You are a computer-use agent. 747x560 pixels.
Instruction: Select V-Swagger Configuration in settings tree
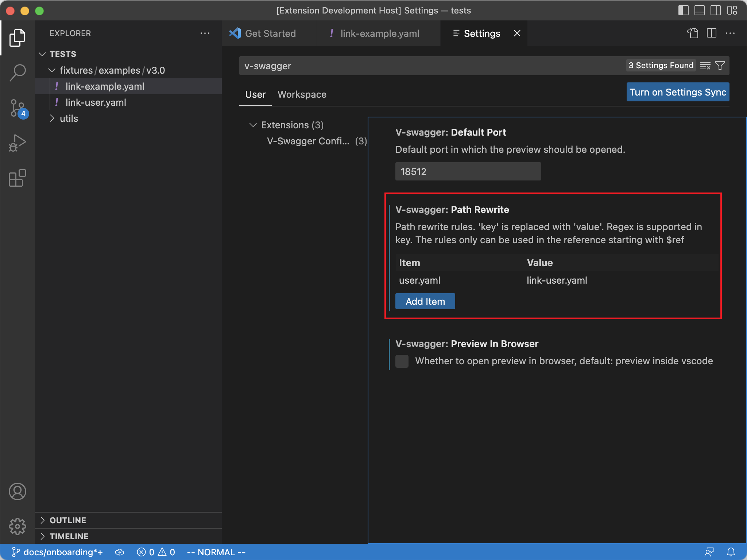(x=317, y=141)
